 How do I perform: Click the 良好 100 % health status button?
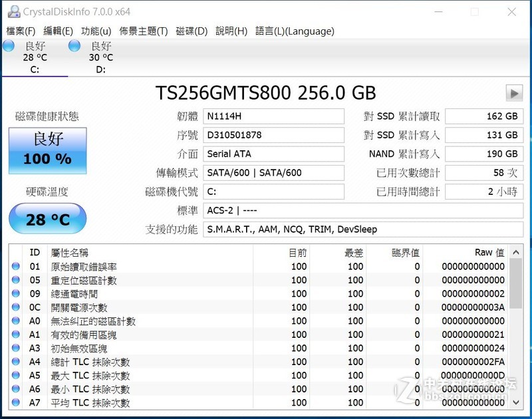pyautogui.click(x=47, y=150)
